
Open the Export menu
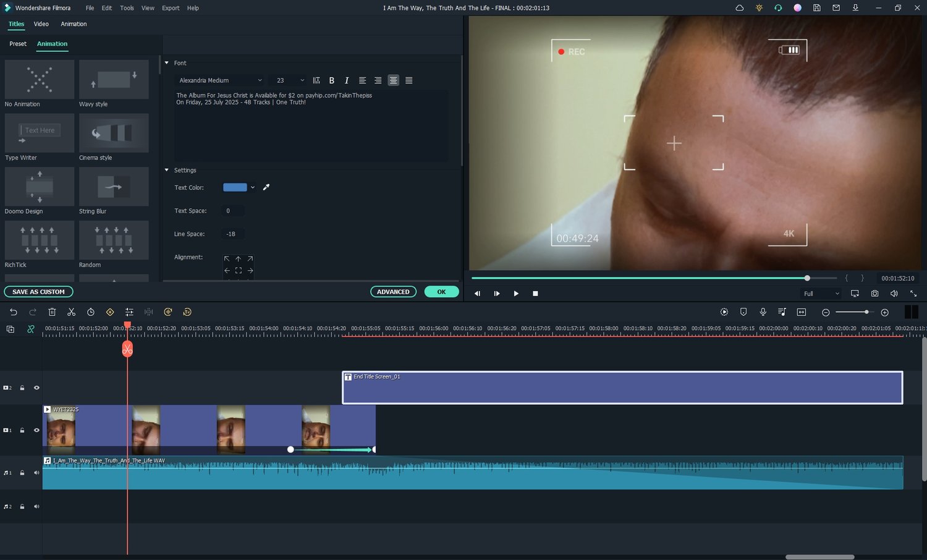[171, 8]
